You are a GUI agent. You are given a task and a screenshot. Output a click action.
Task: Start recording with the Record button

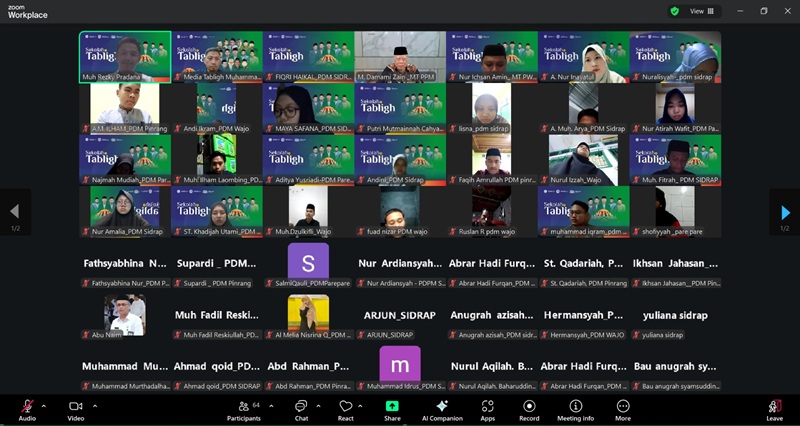pos(529,408)
